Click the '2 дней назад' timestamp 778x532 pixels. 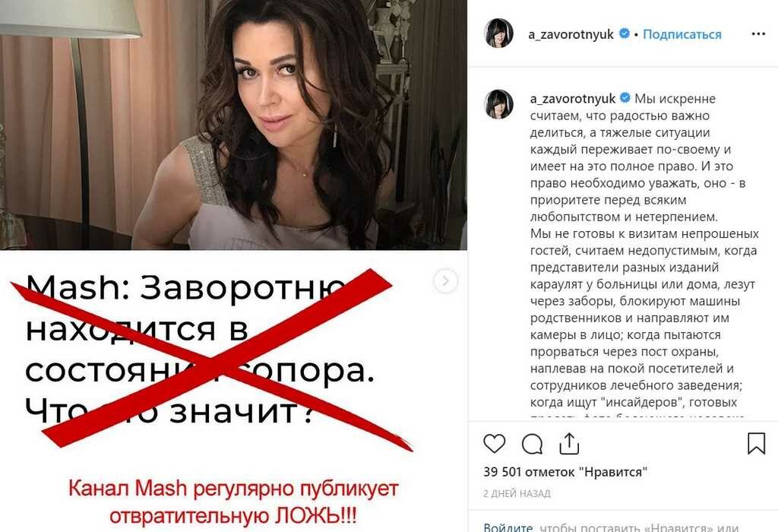pos(517,494)
